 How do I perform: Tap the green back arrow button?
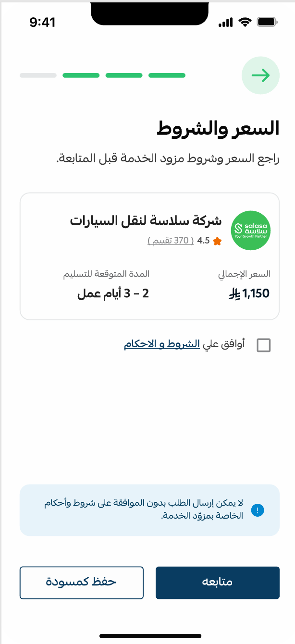[260, 75]
